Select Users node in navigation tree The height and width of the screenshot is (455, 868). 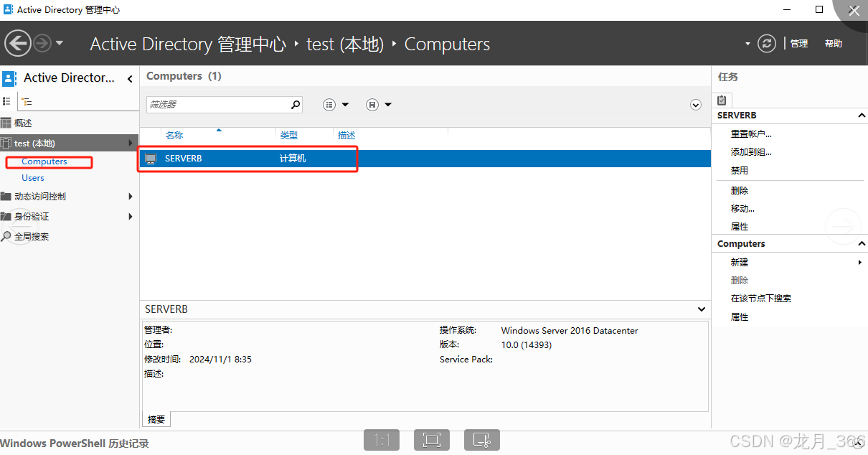[x=33, y=178]
